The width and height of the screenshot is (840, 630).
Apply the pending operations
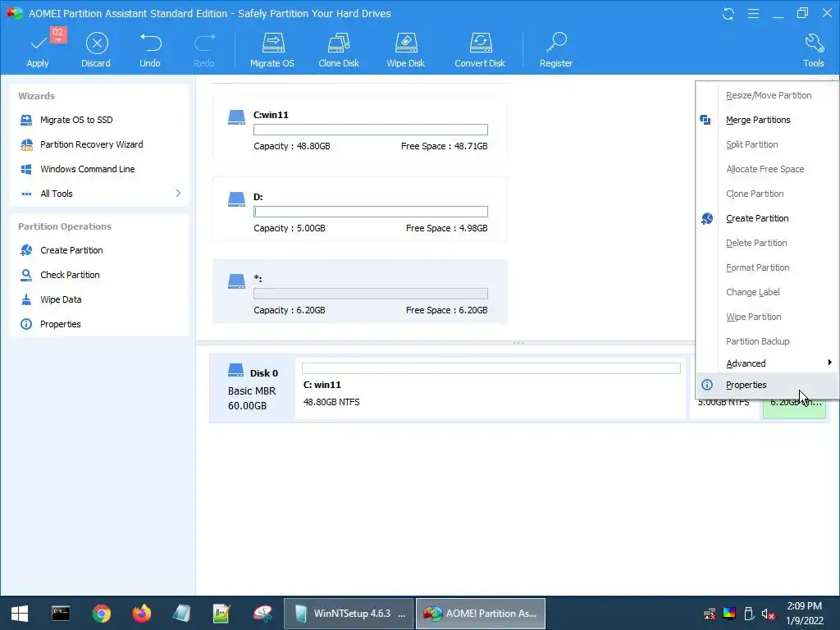38,51
